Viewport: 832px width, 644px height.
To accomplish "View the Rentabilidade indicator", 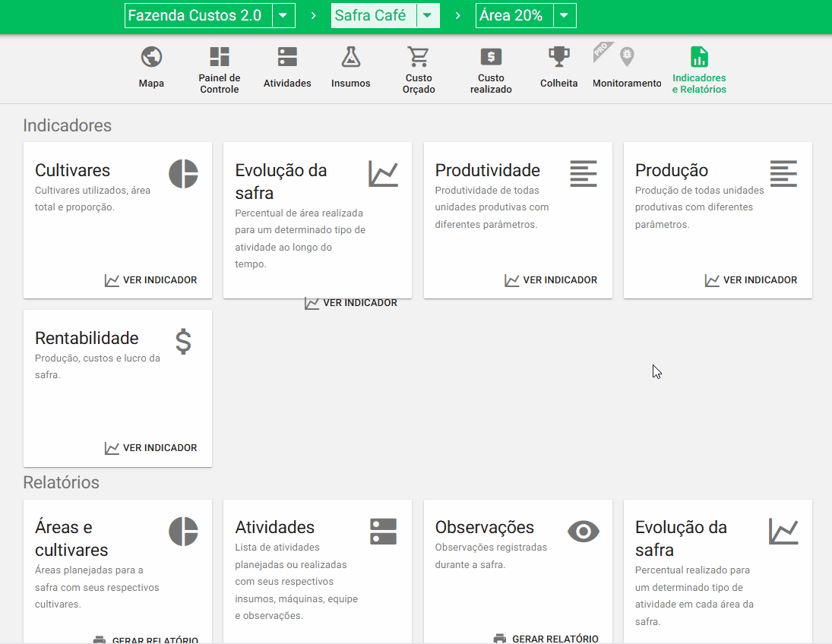I will (151, 448).
